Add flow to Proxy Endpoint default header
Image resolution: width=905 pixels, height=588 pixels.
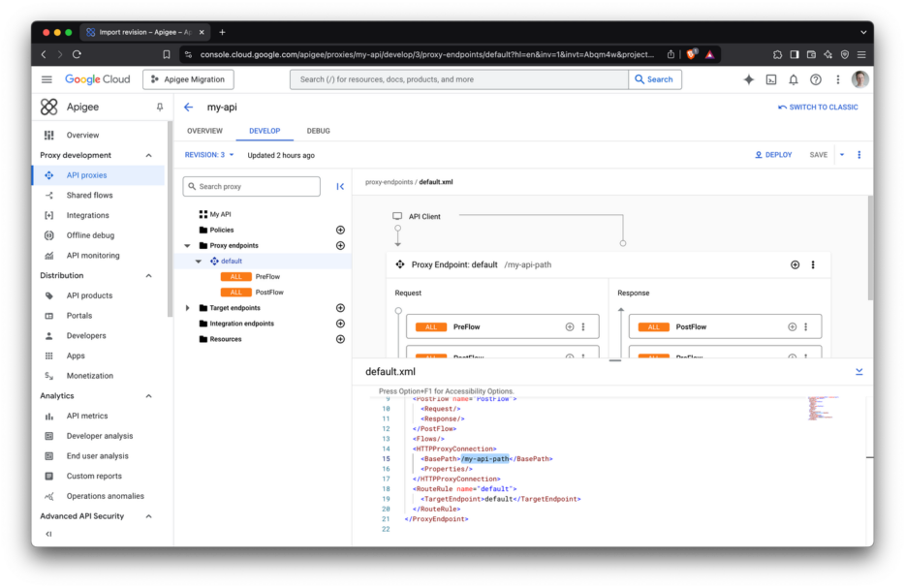point(795,264)
